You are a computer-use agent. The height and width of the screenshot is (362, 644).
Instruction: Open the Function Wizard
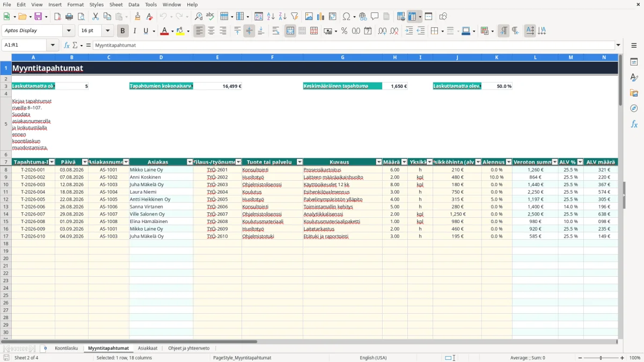click(x=67, y=45)
